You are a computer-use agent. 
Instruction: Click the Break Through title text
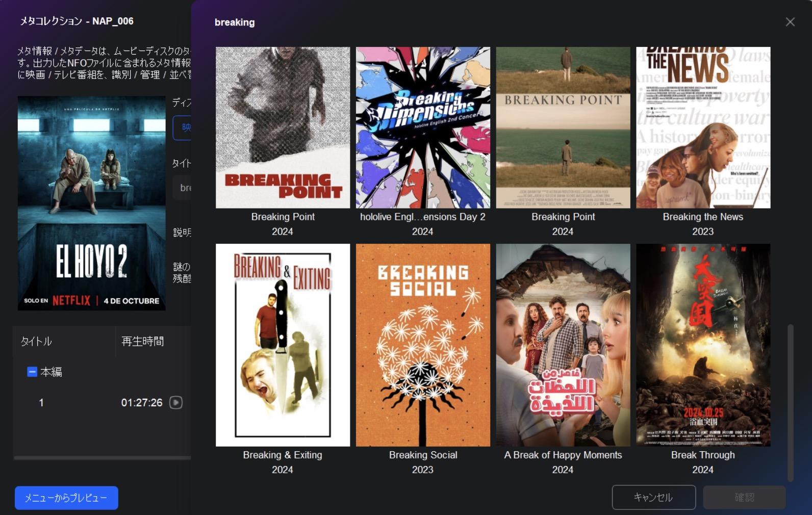click(703, 455)
